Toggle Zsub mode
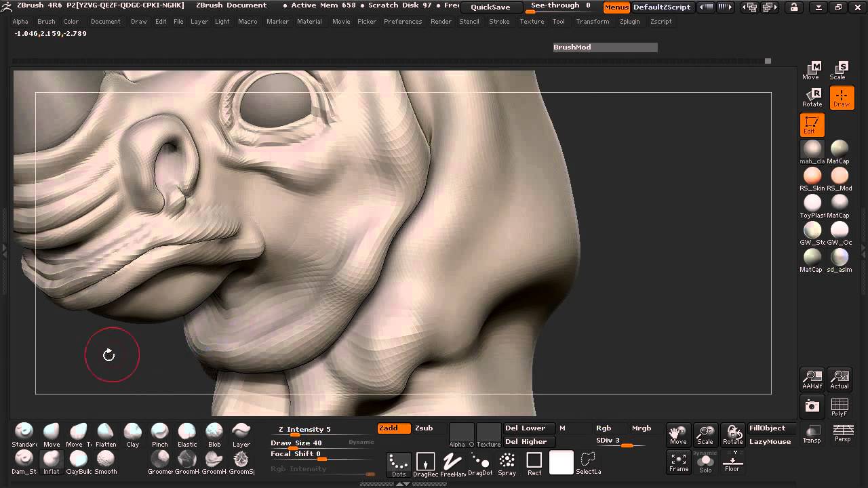The width and height of the screenshot is (868, 488). tap(424, 428)
